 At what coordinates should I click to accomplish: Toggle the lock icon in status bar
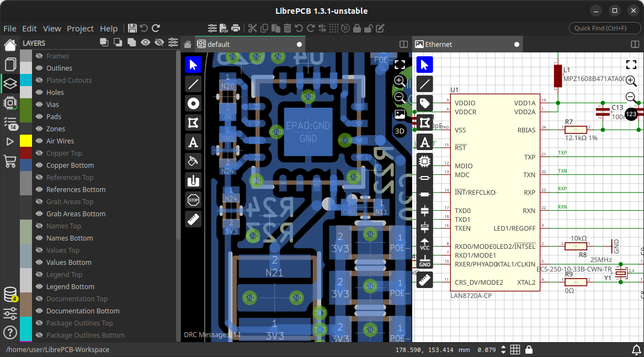[x=529, y=350]
